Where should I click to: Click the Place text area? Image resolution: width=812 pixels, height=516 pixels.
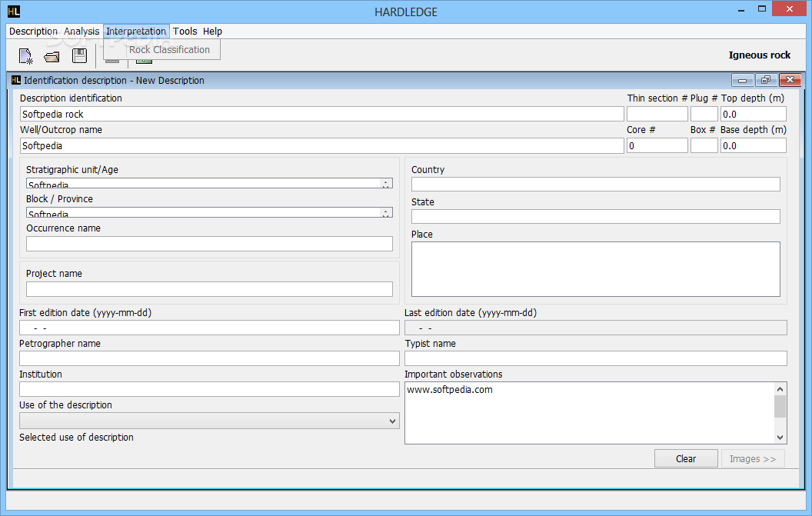tap(595, 269)
